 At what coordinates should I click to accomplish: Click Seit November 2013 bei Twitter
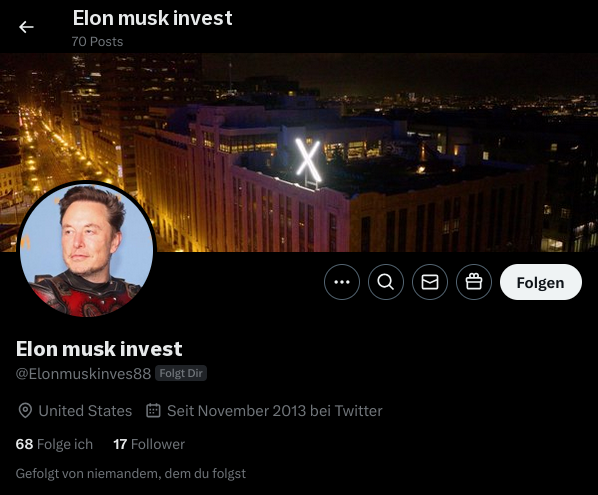pos(275,411)
